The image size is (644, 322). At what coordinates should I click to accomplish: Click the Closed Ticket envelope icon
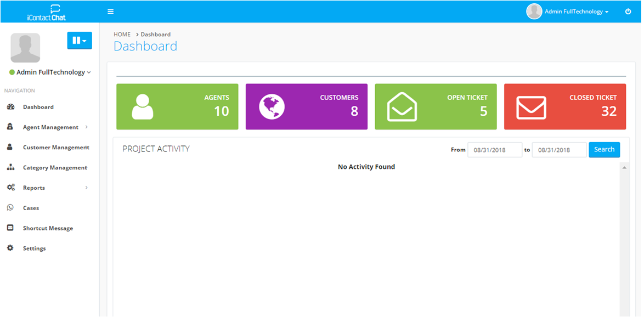(x=531, y=108)
